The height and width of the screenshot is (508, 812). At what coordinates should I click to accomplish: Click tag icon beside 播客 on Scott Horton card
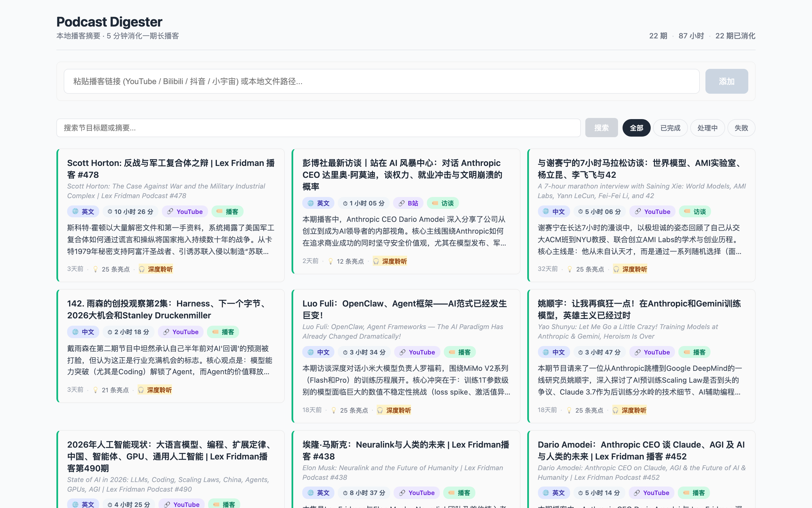[x=219, y=211]
